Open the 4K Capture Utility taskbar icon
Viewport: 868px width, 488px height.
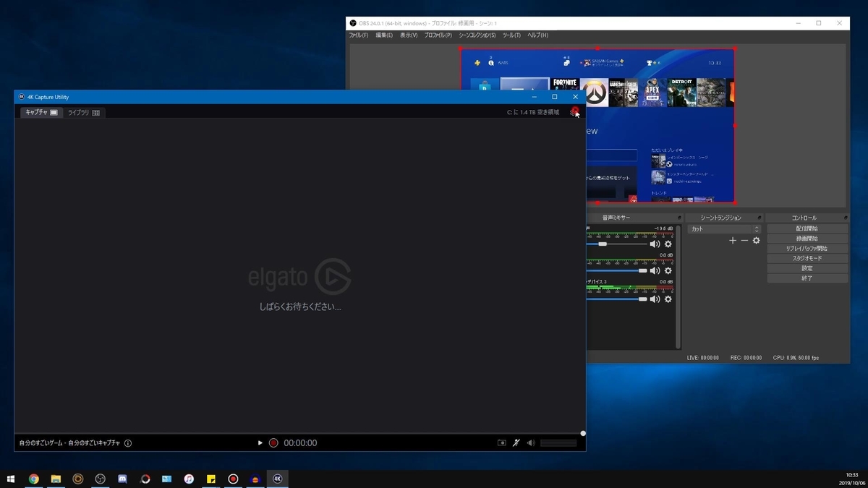tap(277, 479)
